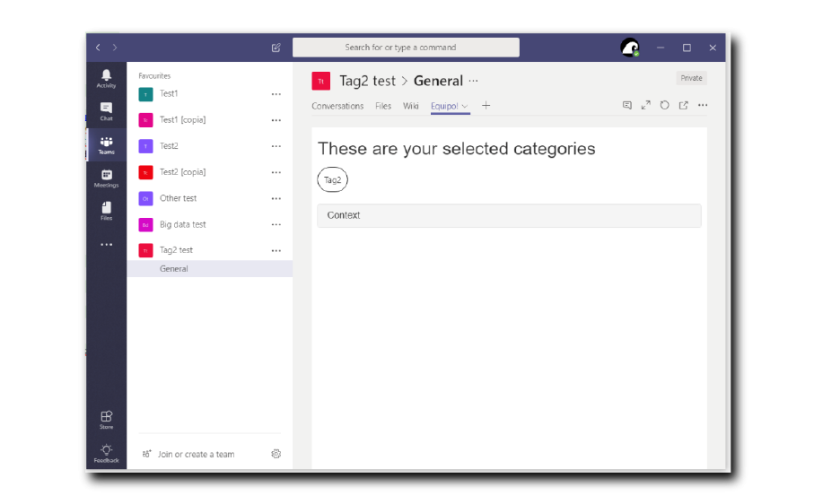Viewport: 814px width, 504px height.
Task: Open tab in website pop-out icon
Action: pos(684,105)
